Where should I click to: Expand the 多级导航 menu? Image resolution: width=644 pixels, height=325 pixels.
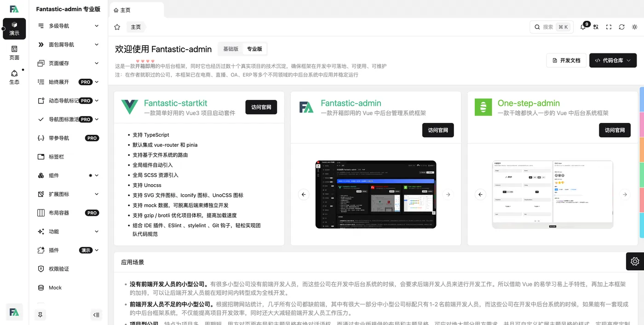[69, 26]
